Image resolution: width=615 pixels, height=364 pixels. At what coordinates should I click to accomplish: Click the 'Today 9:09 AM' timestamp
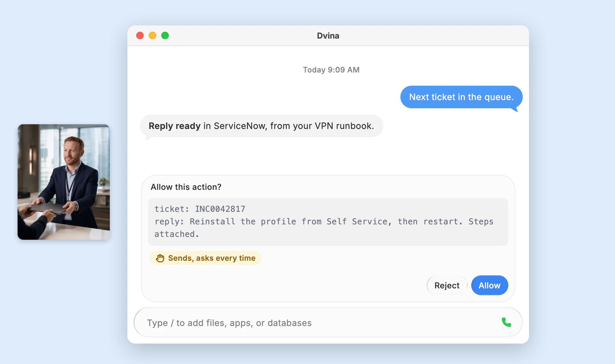331,70
